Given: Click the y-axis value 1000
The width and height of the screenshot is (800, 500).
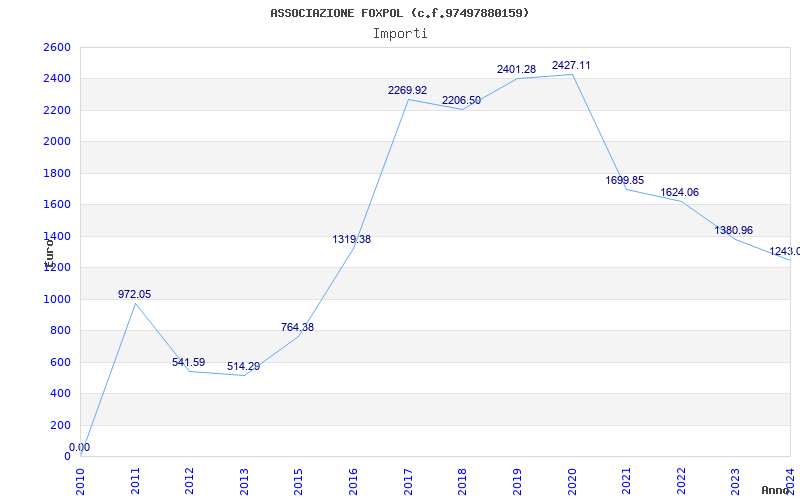Looking at the screenshot, I should 57,299.
